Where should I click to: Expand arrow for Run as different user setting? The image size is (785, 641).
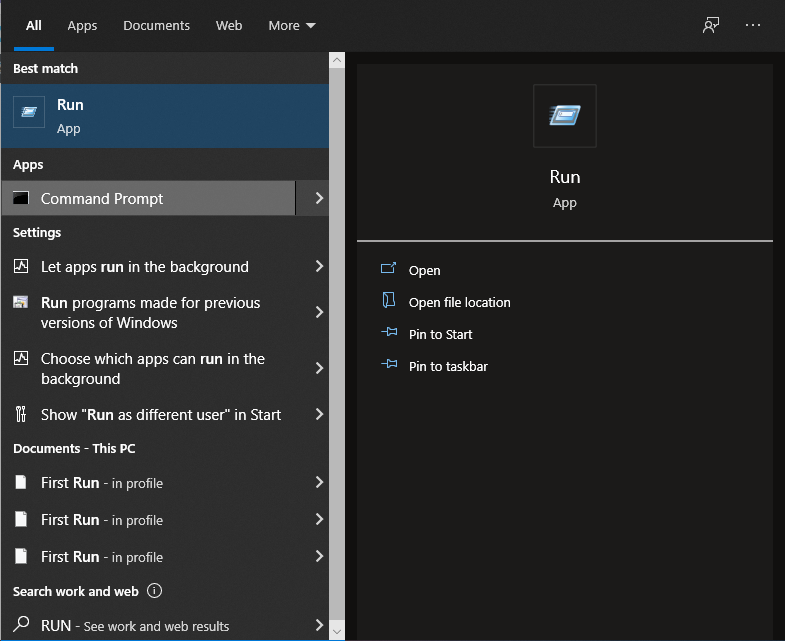[319, 414]
